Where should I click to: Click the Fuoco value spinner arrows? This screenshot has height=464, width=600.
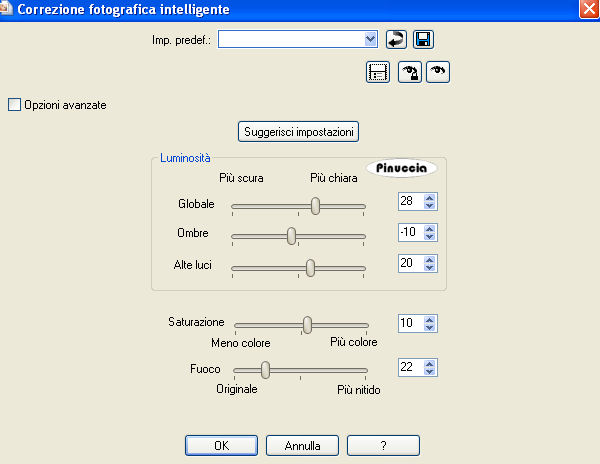pyautogui.click(x=430, y=368)
